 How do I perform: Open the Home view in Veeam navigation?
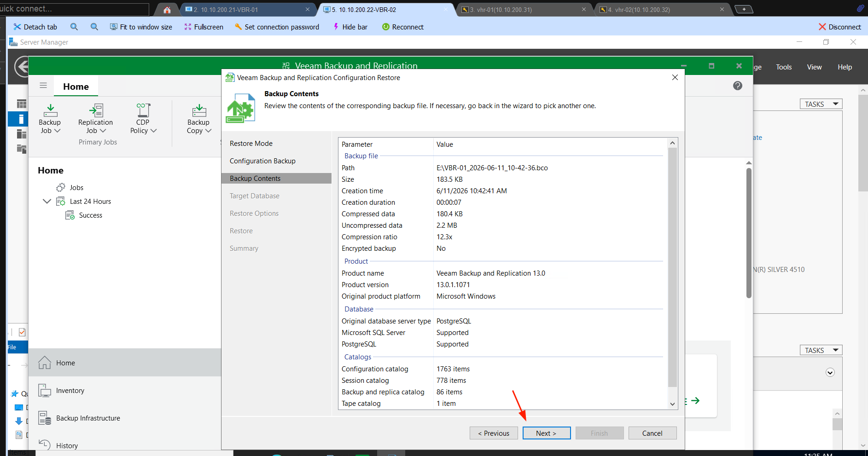[125, 363]
